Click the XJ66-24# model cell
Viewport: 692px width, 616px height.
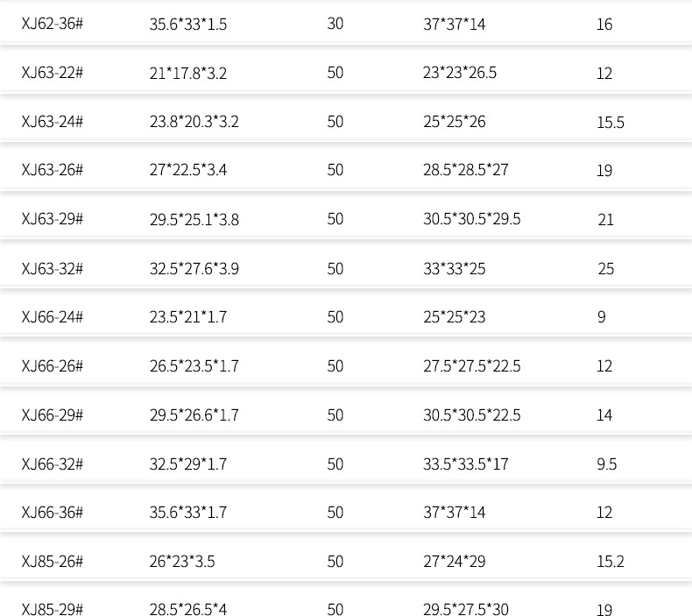(x=53, y=317)
